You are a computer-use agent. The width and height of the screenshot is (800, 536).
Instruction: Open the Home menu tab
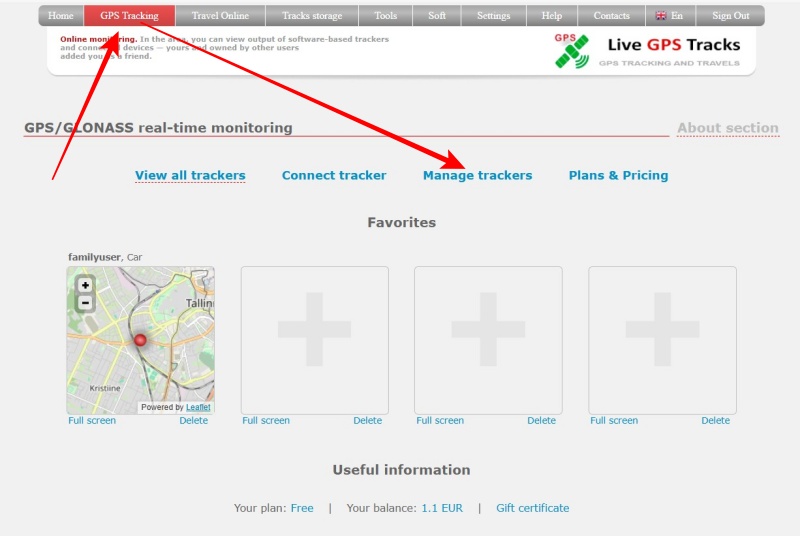[61, 16]
